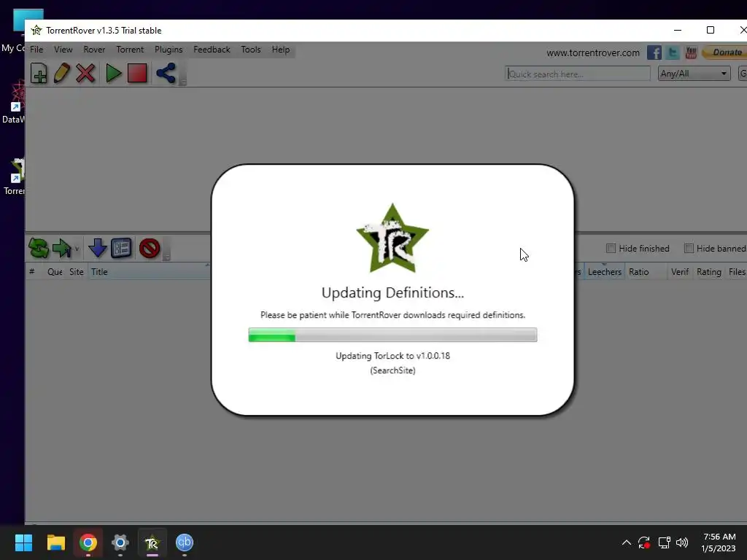This screenshot has height=560, width=747.
Task: Sort by the Site column header
Action: pos(76,272)
